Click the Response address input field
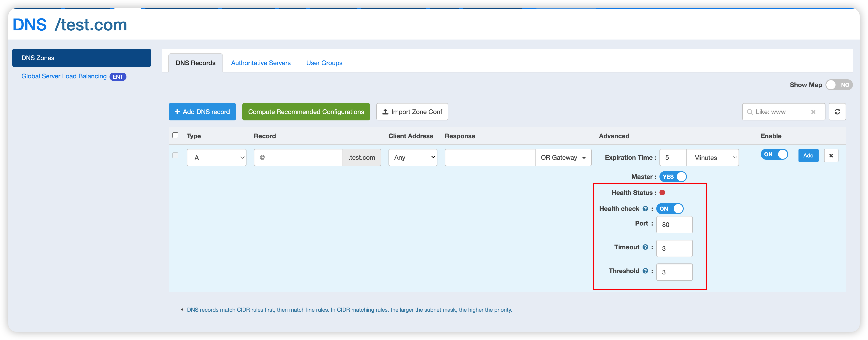 [x=490, y=157]
